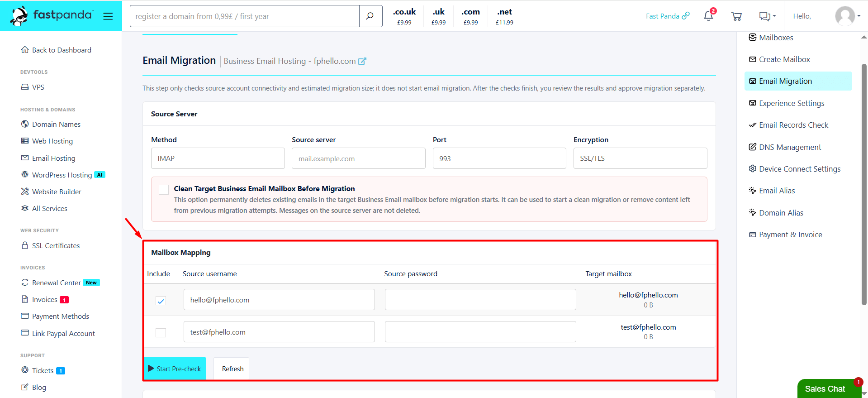868x398 pixels.
Task: Click the right panel vertical scrollbar
Action: [x=864, y=184]
